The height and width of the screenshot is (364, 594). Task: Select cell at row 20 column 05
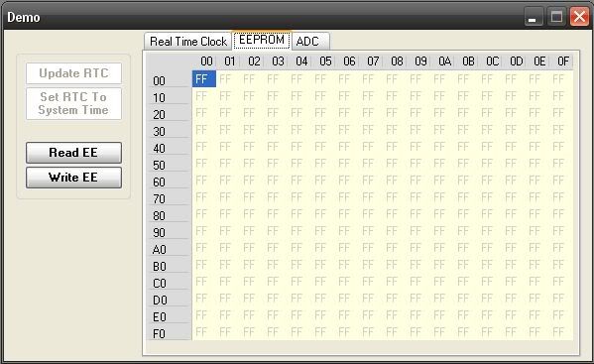(x=323, y=112)
